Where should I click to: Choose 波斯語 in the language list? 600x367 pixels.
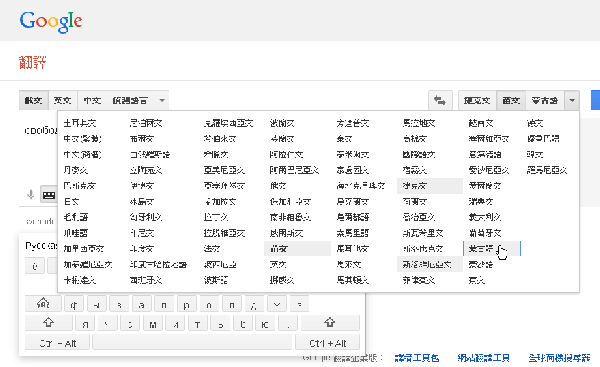(x=216, y=280)
